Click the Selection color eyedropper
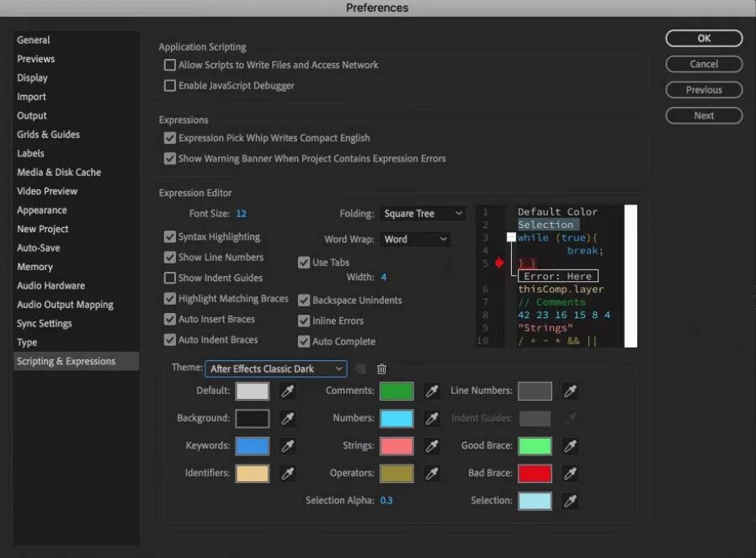This screenshot has height=558, width=756. tap(570, 501)
